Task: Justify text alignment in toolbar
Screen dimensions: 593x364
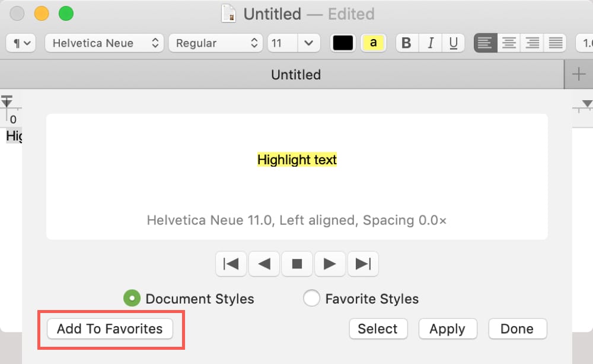Action: [x=556, y=43]
